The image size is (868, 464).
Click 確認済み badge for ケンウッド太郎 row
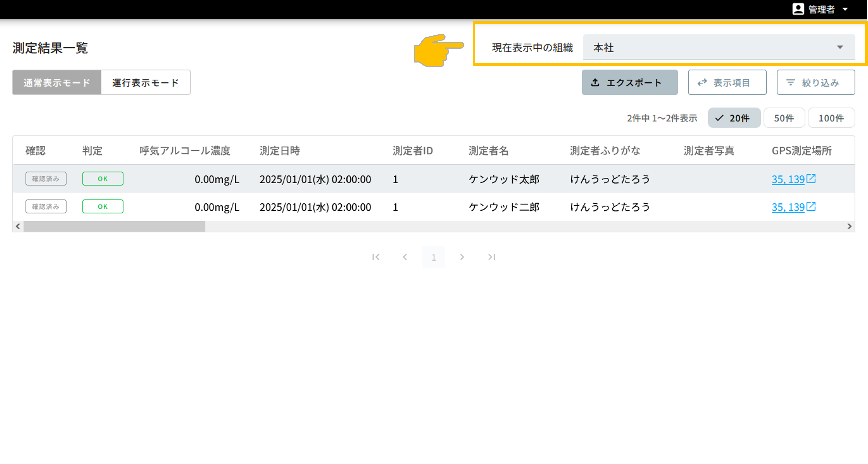point(46,179)
